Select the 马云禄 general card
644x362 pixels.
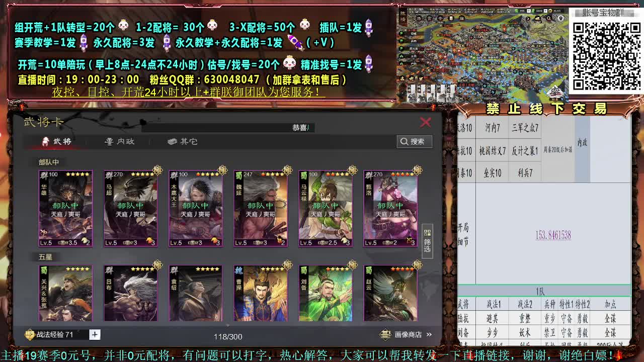(325, 208)
